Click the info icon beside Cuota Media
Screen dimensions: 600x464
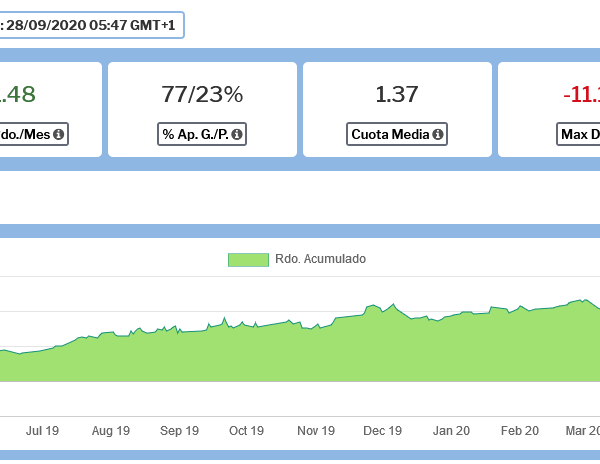[438, 134]
